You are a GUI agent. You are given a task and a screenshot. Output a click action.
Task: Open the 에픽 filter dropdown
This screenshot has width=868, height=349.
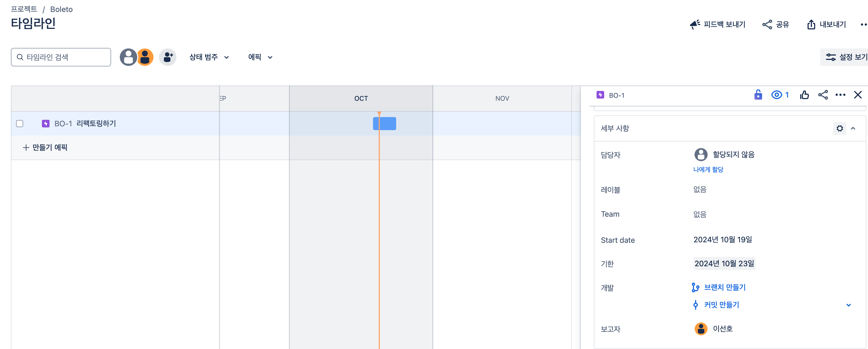(x=260, y=57)
